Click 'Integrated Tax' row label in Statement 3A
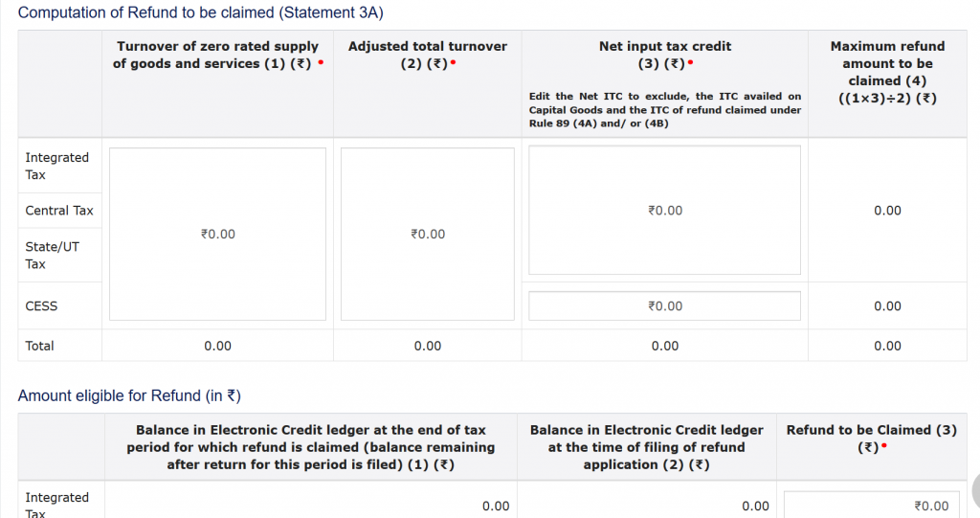The image size is (980, 518). (x=56, y=166)
